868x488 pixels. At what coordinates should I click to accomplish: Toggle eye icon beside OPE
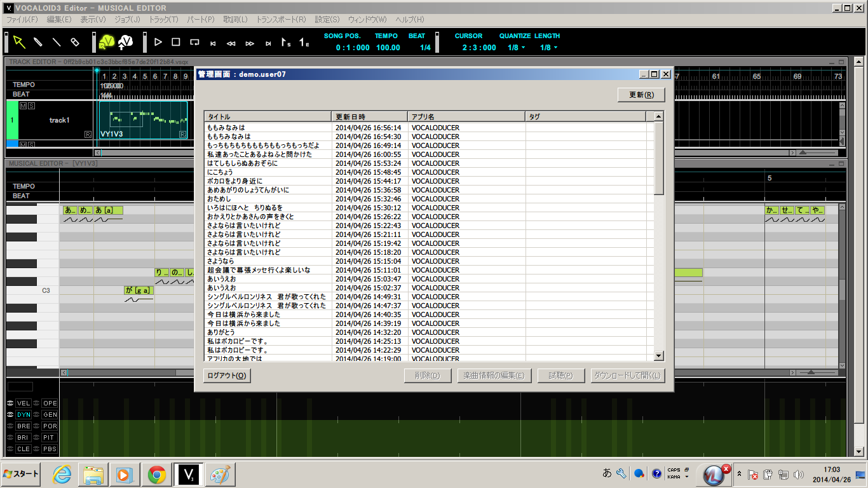[37, 403]
